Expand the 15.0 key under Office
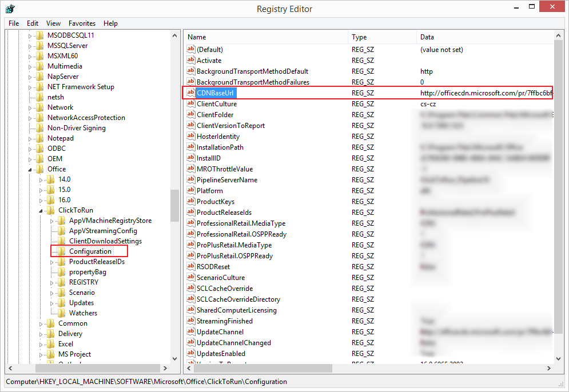This screenshot has height=392, width=569. [x=41, y=190]
